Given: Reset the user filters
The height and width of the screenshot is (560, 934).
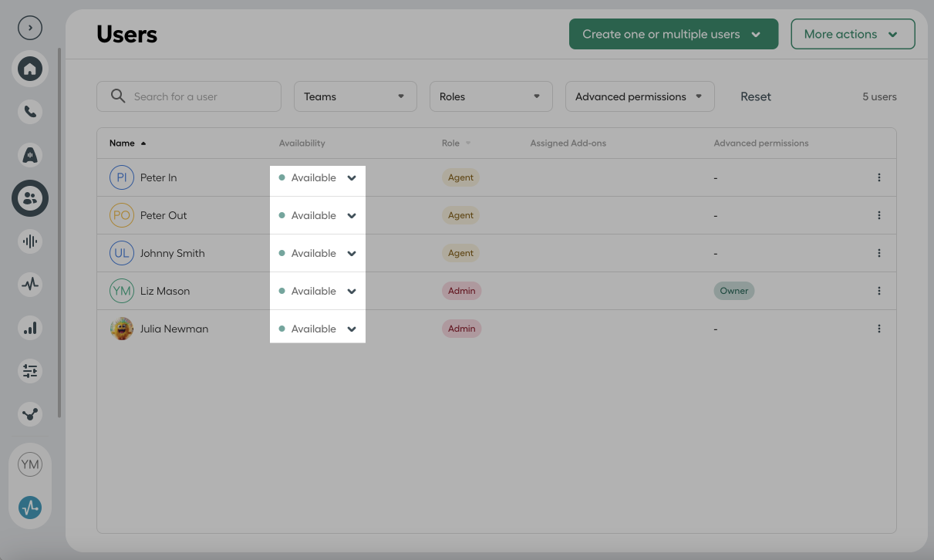Looking at the screenshot, I should (755, 96).
